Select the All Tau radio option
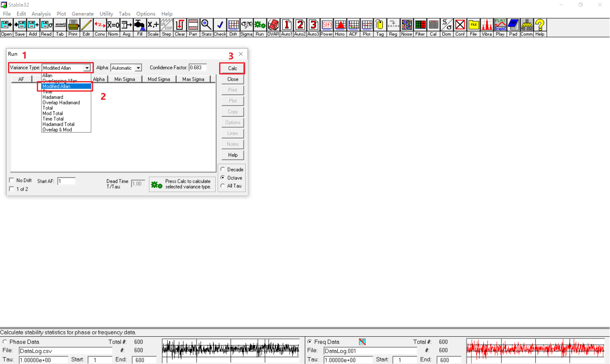Screen dimensions: 610x364 [x=223, y=186]
